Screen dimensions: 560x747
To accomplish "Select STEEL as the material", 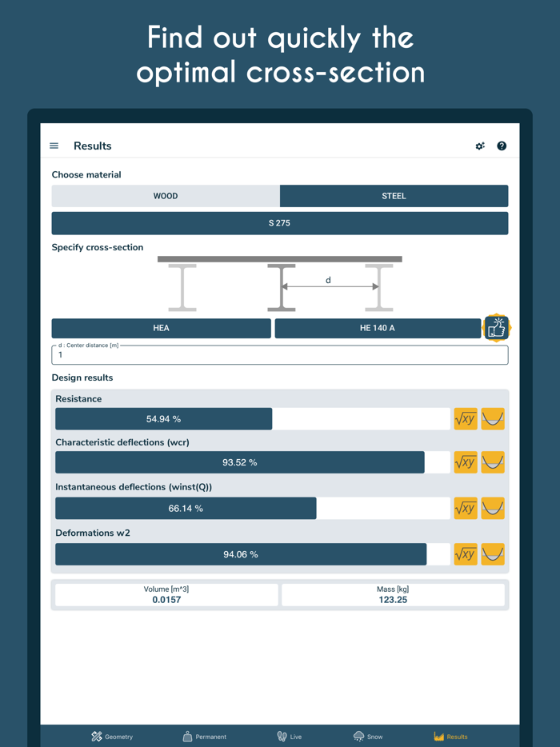I will click(394, 196).
